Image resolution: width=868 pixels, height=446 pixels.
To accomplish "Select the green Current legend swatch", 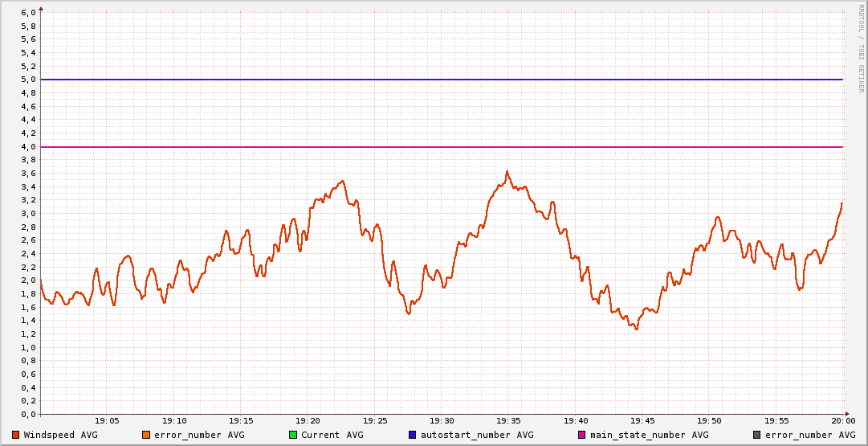I will [293, 435].
